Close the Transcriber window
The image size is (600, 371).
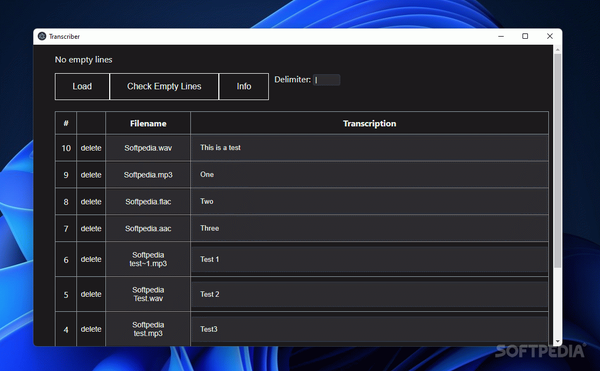click(x=550, y=36)
